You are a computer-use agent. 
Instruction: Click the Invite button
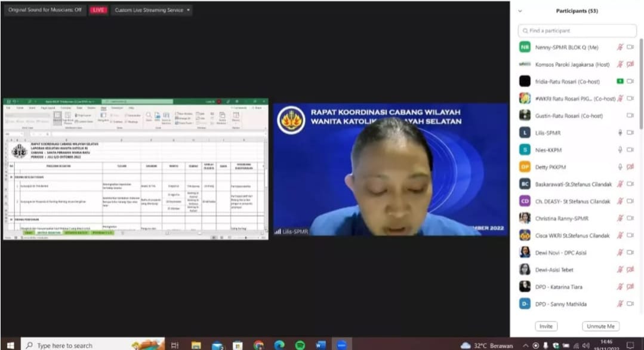click(546, 326)
